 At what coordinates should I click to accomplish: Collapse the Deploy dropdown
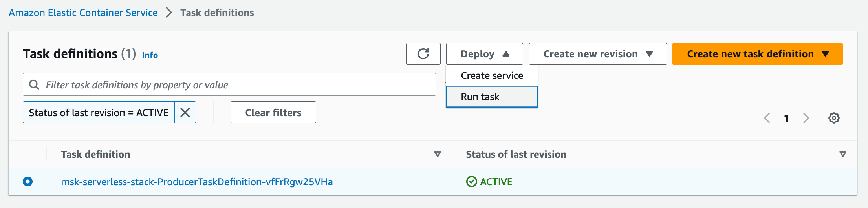pos(484,54)
